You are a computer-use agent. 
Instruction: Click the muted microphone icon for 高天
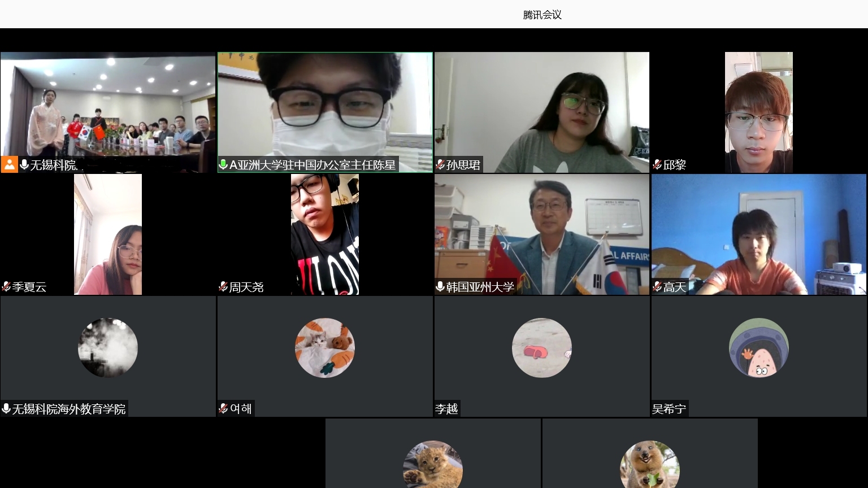coord(657,286)
